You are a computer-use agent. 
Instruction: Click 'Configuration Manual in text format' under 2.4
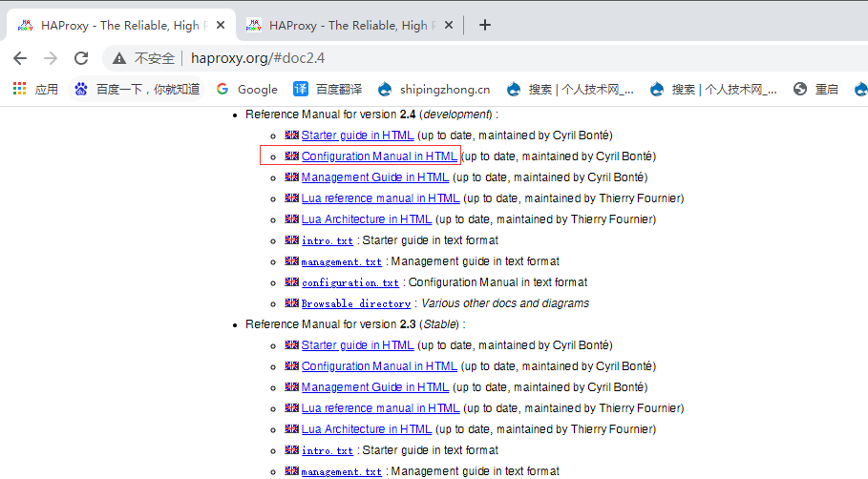pyautogui.click(x=498, y=282)
